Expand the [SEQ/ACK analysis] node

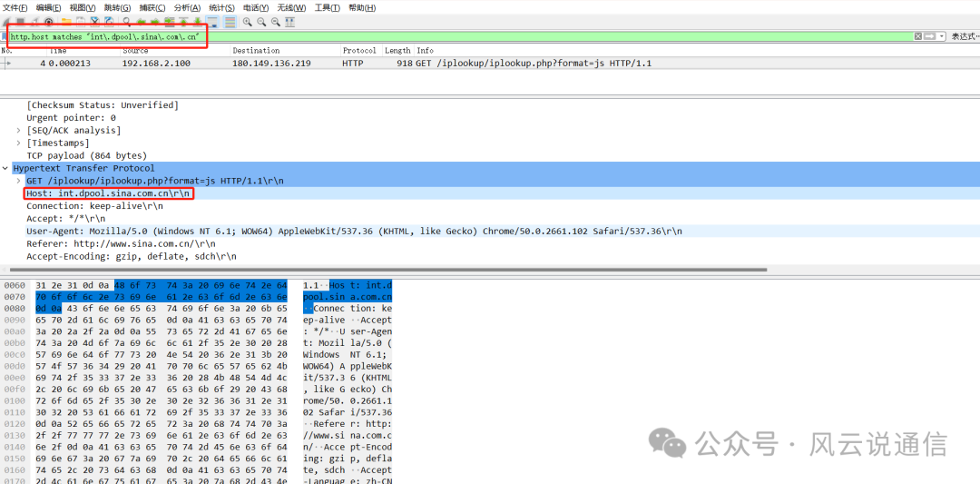[19, 131]
